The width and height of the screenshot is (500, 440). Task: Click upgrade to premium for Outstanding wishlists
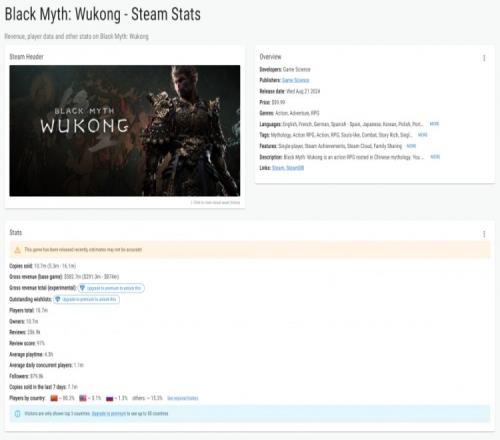(x=86, y=299)
